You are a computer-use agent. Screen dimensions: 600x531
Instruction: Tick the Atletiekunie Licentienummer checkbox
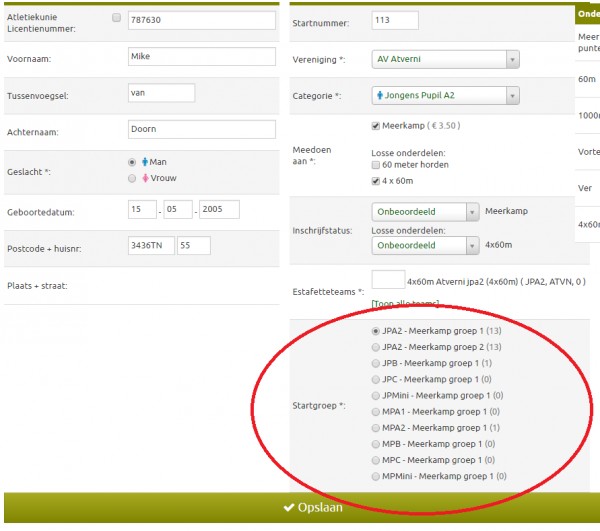tap(117, 18)
